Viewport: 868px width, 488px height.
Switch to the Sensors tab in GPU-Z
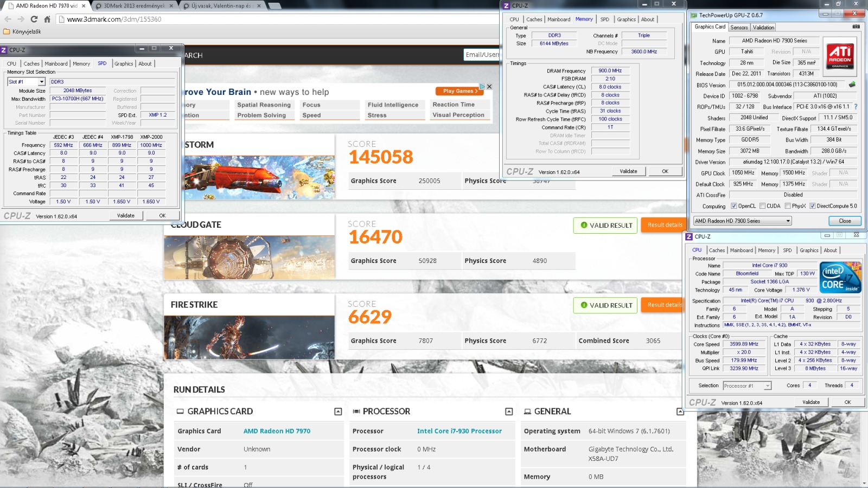click(x=739, y=27)
